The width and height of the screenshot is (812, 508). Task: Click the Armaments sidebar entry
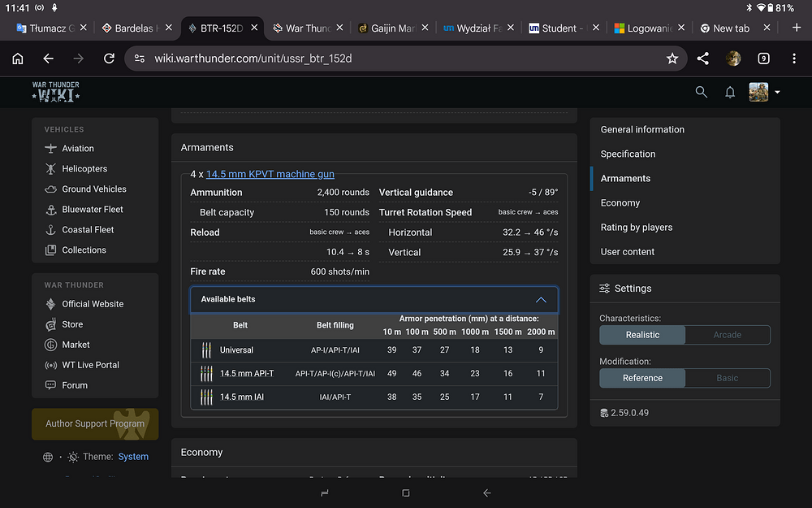(x=625, y=178)
